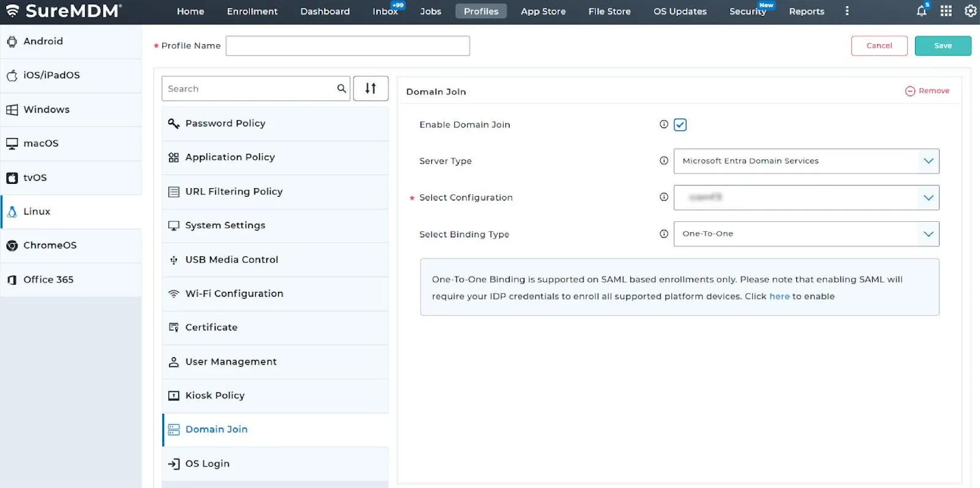
Task: Open the Enrollment menu
Action: (x=252, y=11)
